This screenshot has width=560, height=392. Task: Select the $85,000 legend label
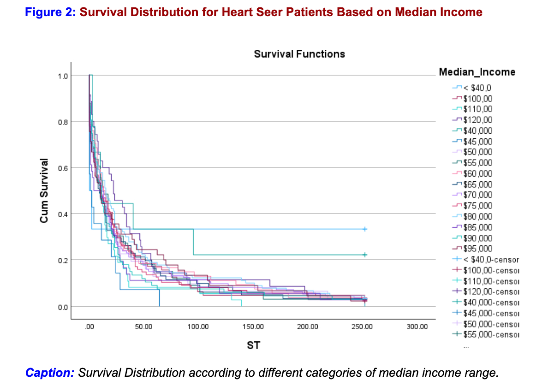click(x=478, y=227)
